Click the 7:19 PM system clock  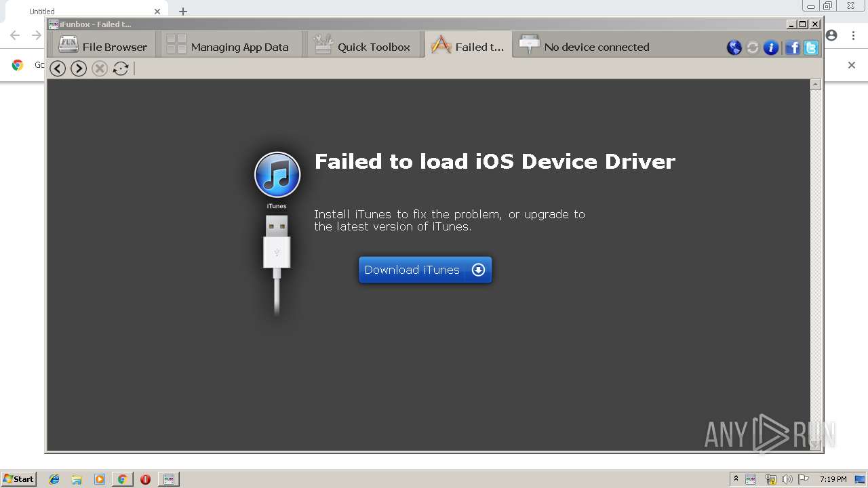click(833, 479)
